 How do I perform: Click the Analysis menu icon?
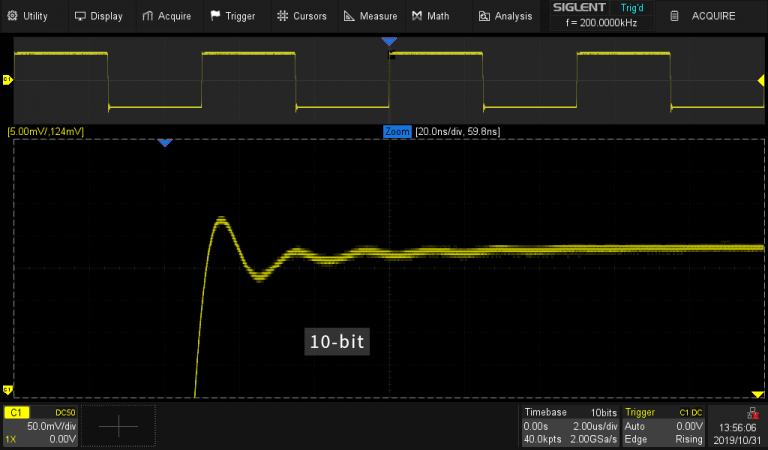(485, 16)
